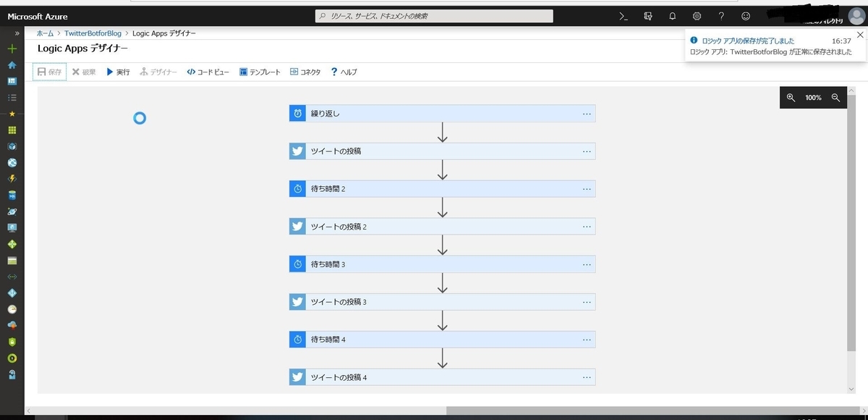
Task: Expand the ツイートの投稿 4 step
Action: pyautogui.click(x=442, y=377)
